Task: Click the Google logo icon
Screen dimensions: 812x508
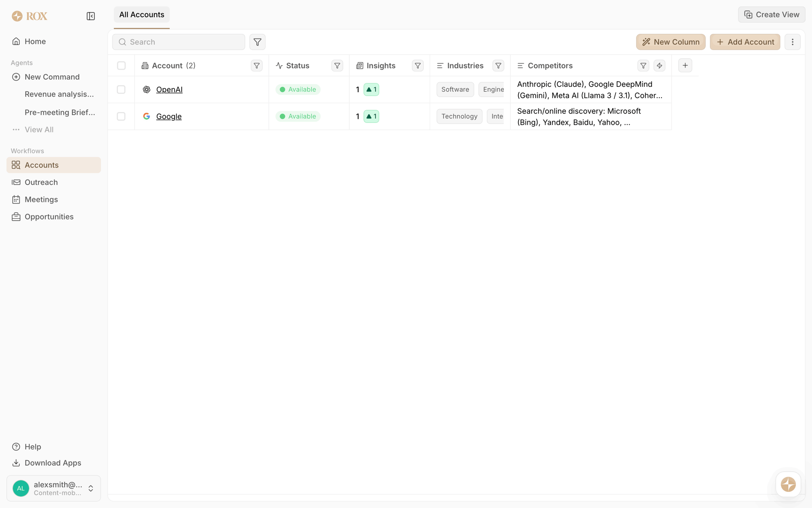Action: (147, 116)
